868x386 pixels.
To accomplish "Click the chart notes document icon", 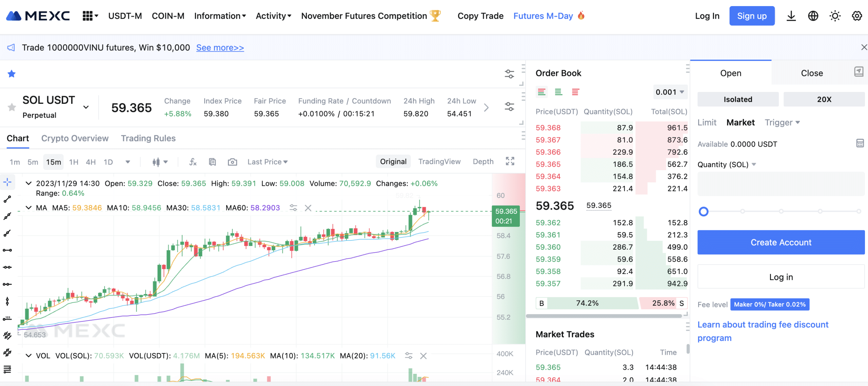I will [x=212, y=162].
